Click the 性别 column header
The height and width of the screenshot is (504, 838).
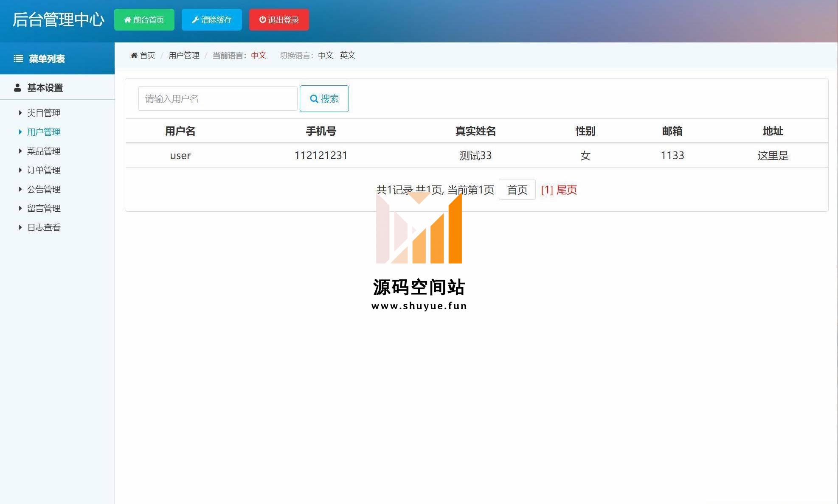point(585,131)
